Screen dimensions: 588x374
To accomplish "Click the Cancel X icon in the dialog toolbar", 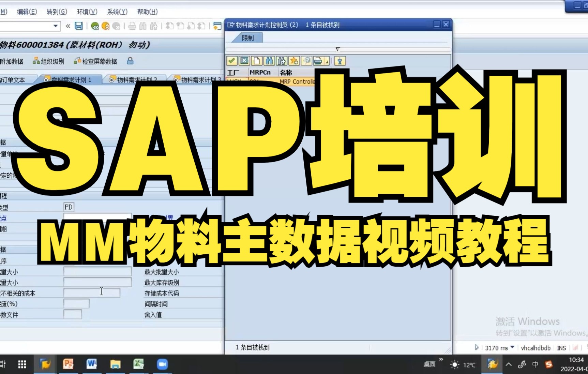I will click(244, 61).
